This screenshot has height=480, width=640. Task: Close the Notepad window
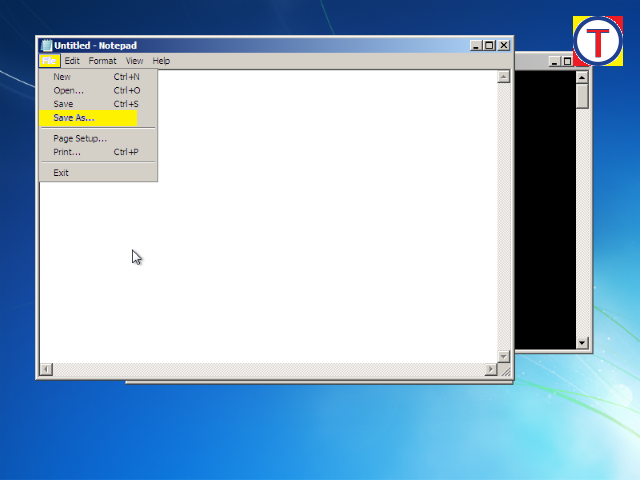tap(504, 45)
